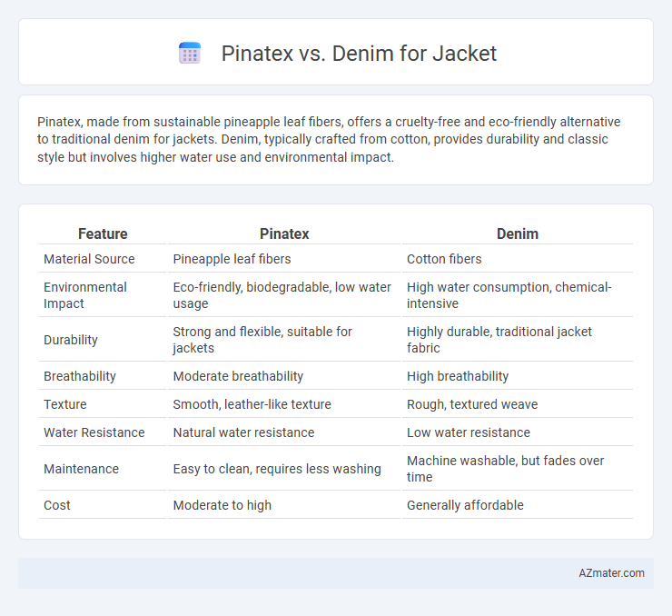Click the 'Moderate breathability' cell
Image resolution: width=672 pixels, height=616 pixels.
point(238,376)
